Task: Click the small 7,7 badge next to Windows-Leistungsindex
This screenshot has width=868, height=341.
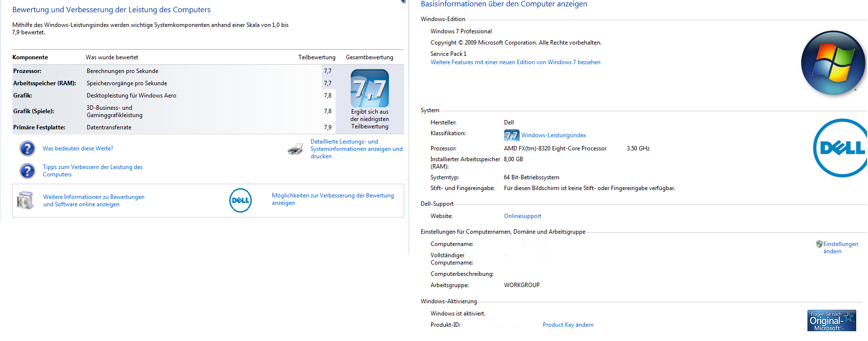Action: [x=511, y=135]
